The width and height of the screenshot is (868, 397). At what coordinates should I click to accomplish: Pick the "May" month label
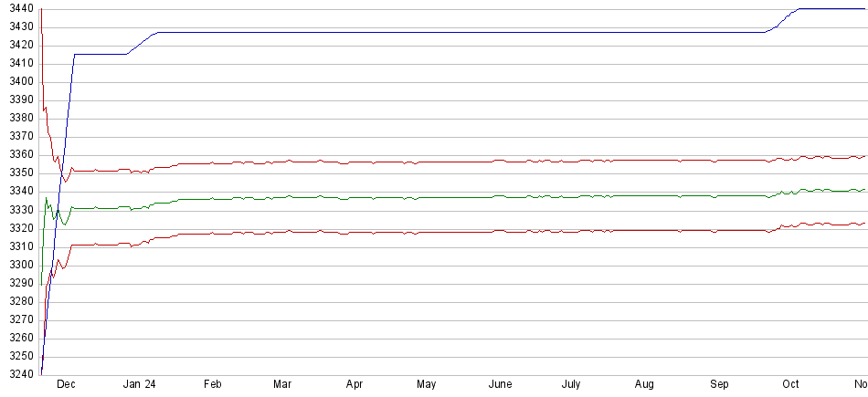click(426, 385)
